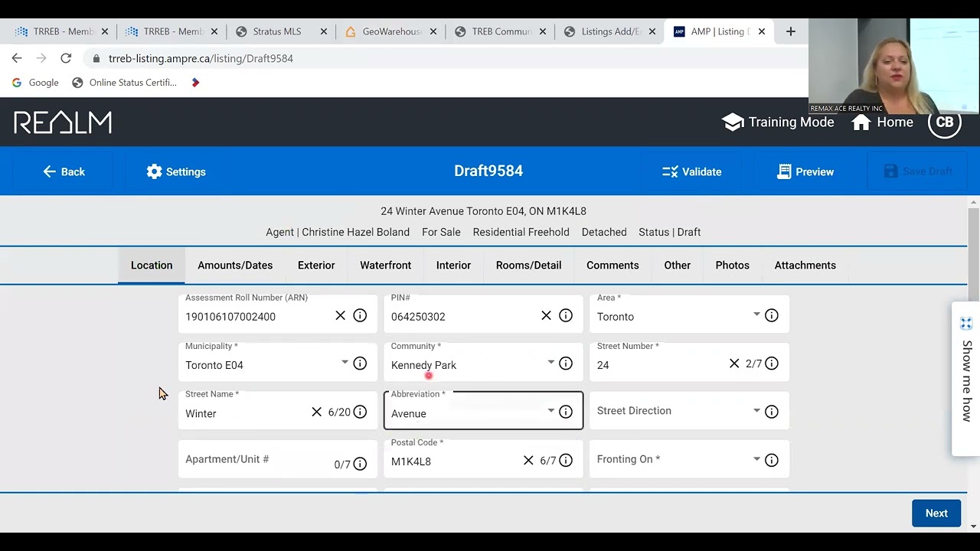
Task: Close the GeoWarehouse tab
Action: click(433, 31)
